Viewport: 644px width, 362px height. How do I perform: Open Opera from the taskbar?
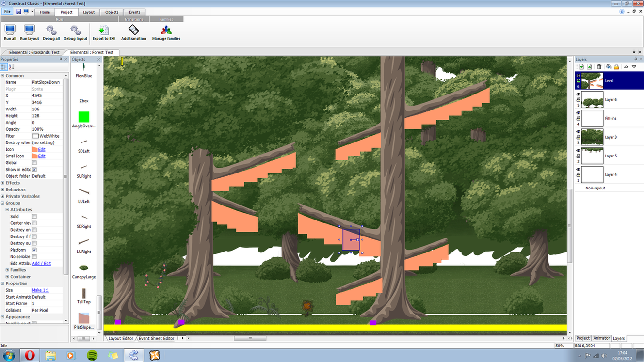click(30, 355)
